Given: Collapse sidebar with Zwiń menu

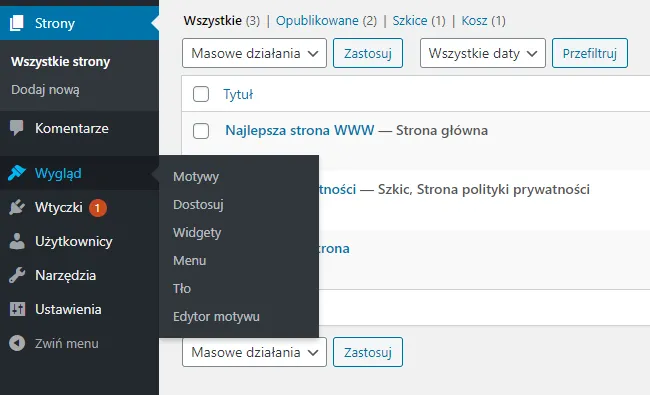Looking at the screenshot, I should tap(79, 343).
